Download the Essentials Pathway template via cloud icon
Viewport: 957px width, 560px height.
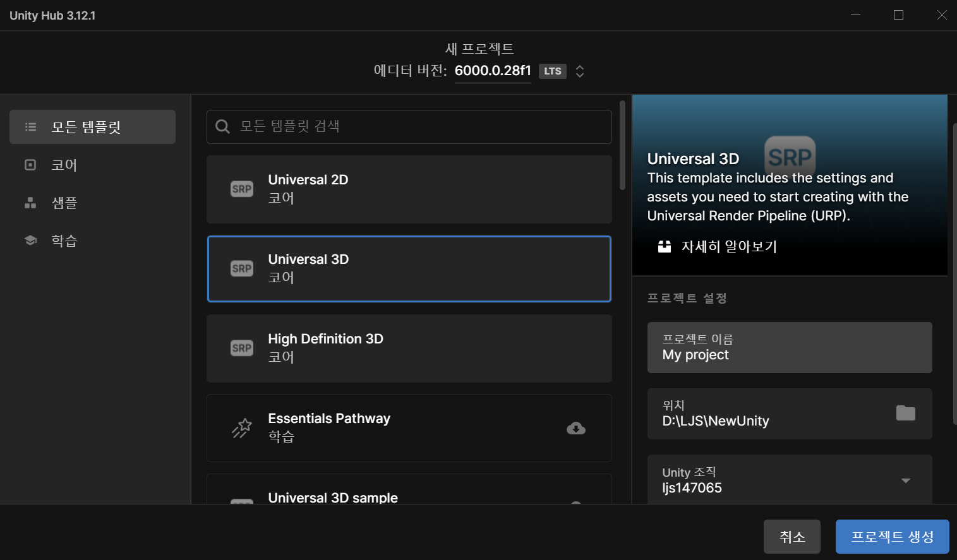[x=576, y=429]
